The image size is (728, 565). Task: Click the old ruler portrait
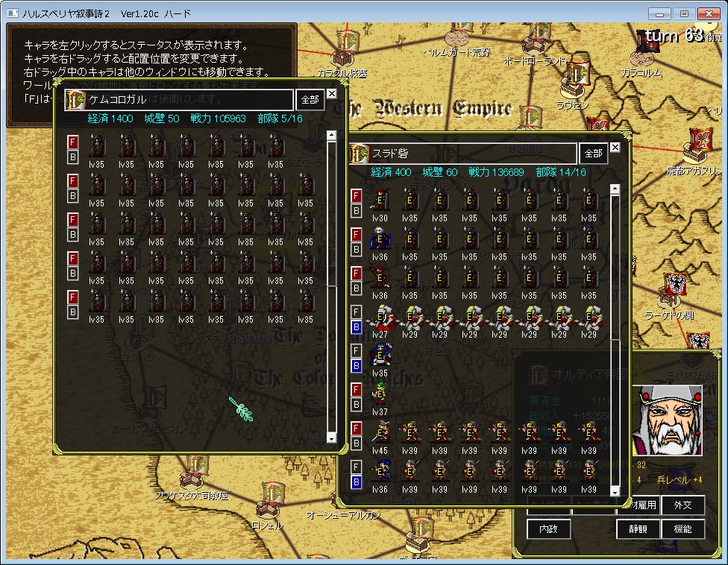[x=667, y=420]
